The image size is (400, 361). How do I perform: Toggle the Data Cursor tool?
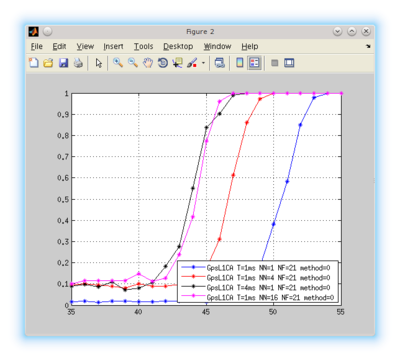coord(177,63)
